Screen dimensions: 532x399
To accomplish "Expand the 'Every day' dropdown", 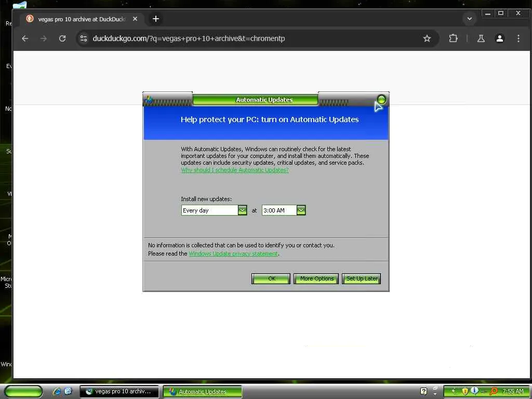I will (242, 210).
